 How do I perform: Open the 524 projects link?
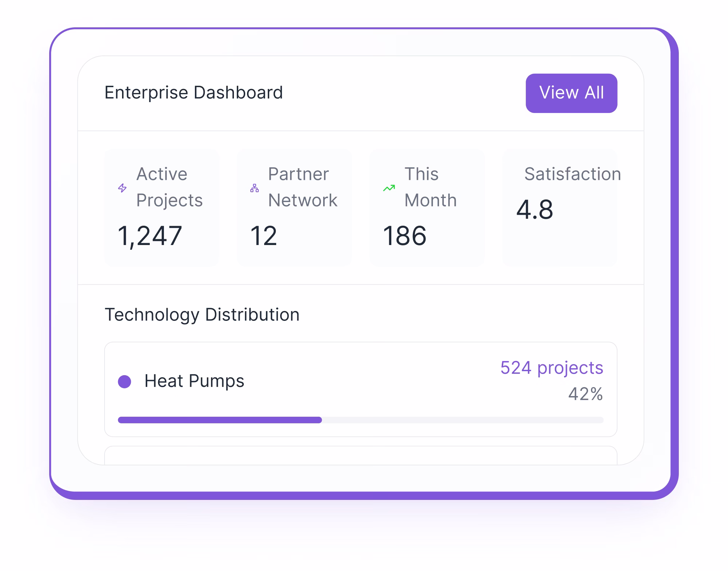click(552, 368)
